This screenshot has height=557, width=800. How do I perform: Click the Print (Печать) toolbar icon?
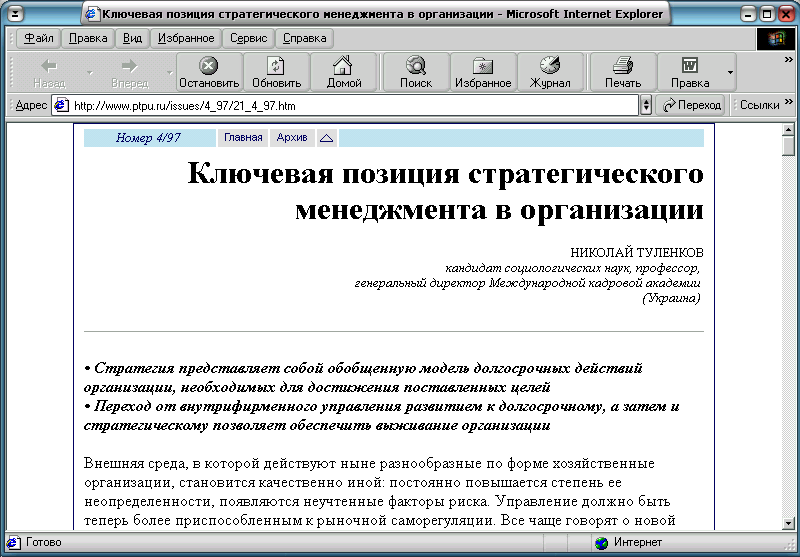tap(623, 72)
